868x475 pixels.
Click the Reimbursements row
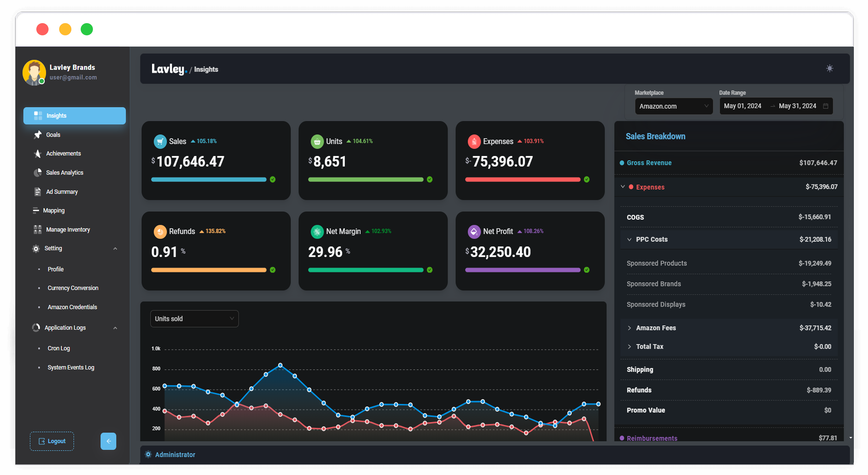tap(729, 438)
